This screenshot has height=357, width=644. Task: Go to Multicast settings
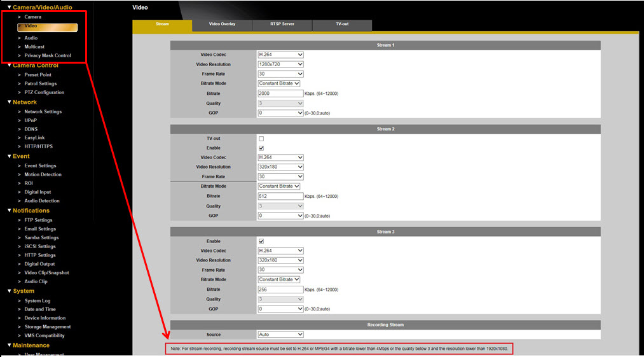[x=34, y=47]
